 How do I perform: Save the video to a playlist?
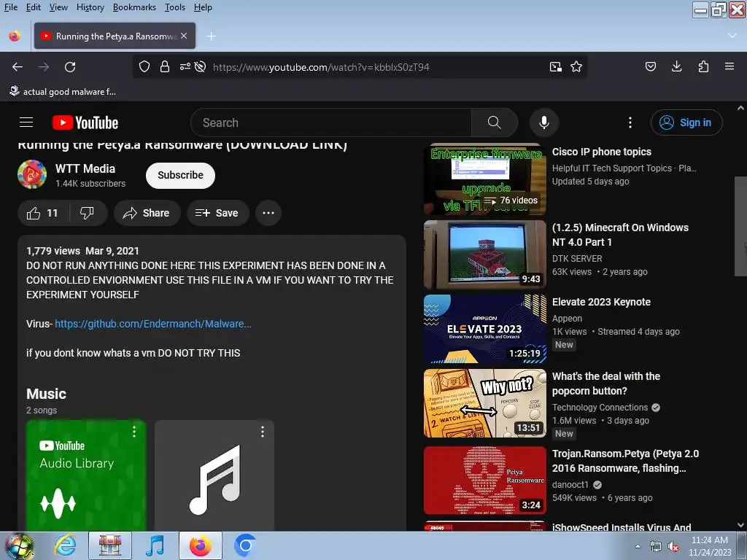(x=217, y=213)
